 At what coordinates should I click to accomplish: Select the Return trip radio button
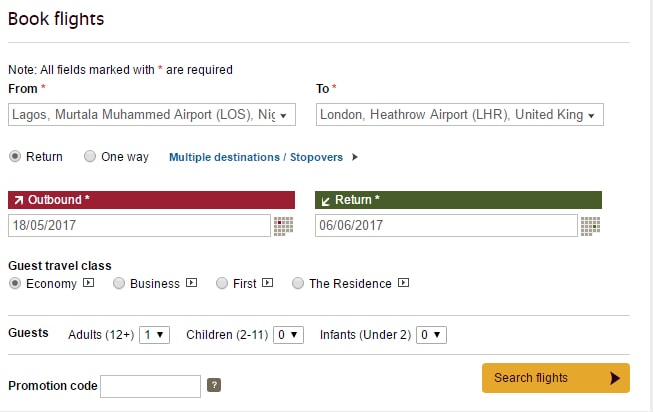(x=15, y=156)
